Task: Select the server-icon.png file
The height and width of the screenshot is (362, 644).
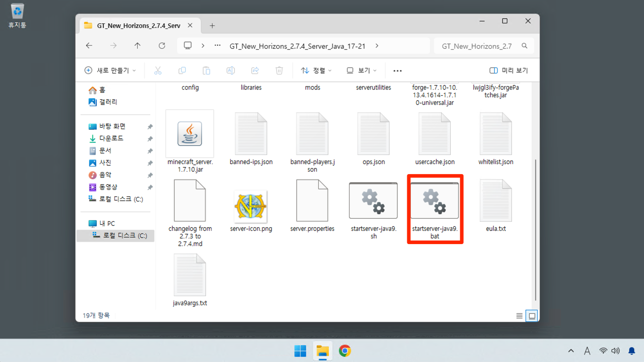Action: (x=251, y=211)
